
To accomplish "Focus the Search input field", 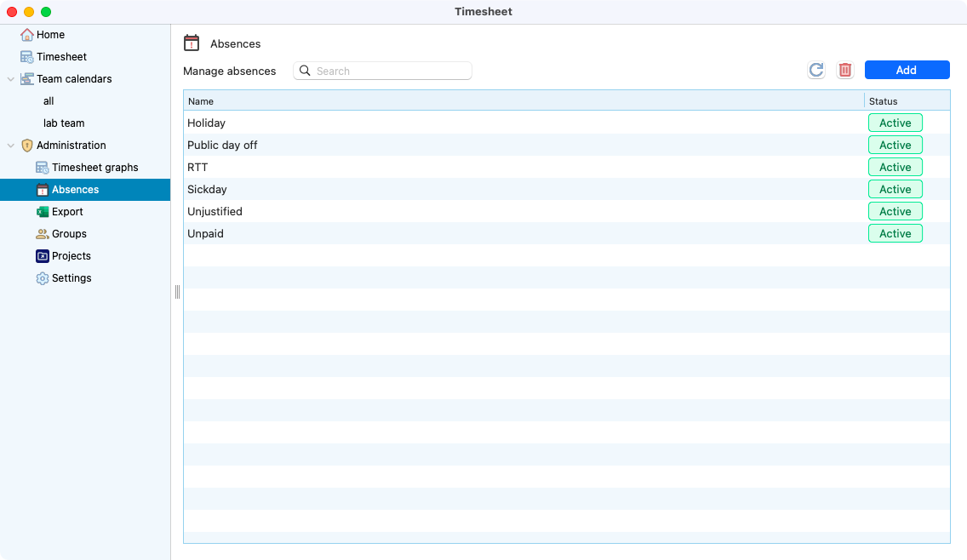I will point(382,71).
